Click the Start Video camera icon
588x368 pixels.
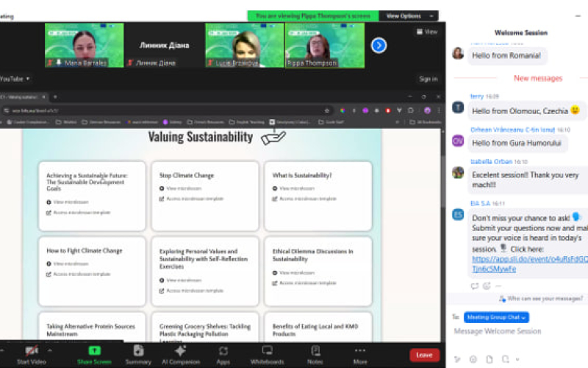(31, 351)
